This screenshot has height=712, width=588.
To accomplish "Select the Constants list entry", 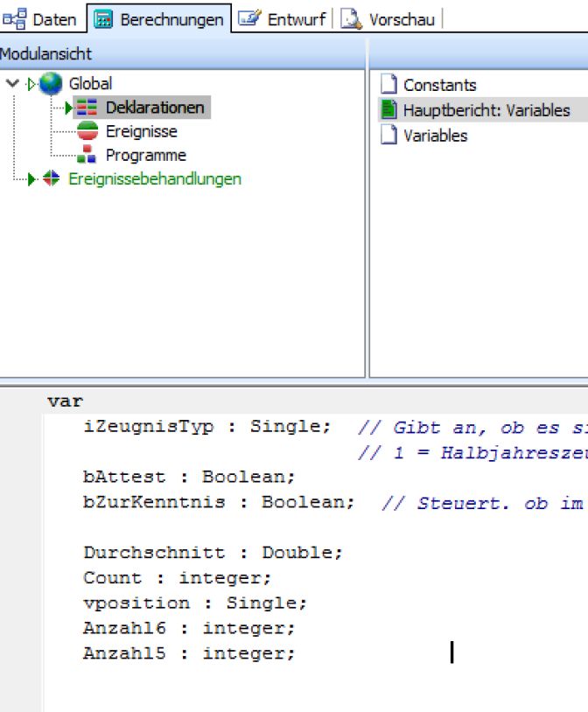I will (x=439, y=85).
